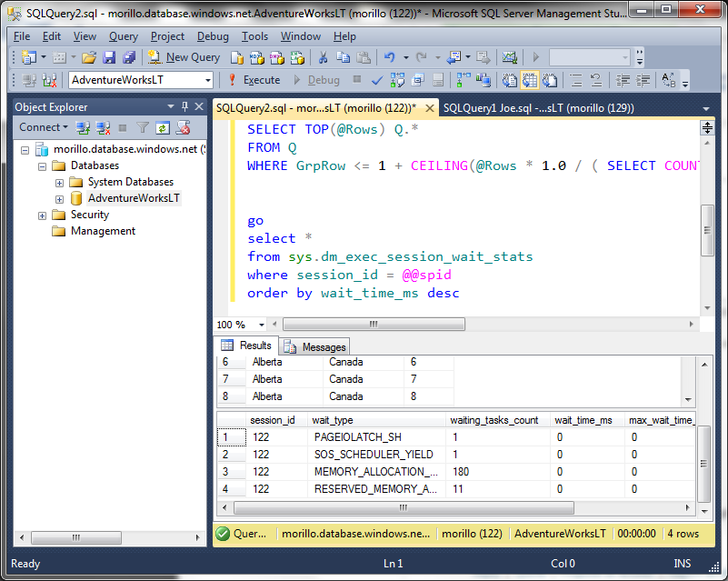Click the Analysis Services MDX Query icon

256,57
